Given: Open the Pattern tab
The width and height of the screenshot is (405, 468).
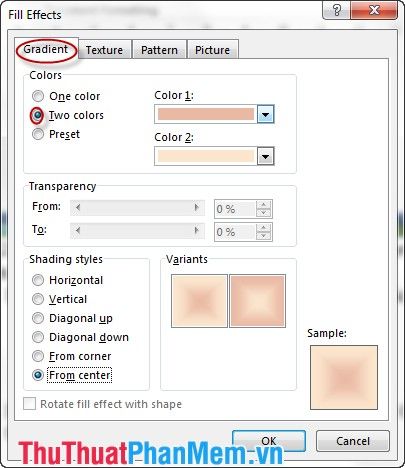Looking at the screenshot, I should click(159, 50).
